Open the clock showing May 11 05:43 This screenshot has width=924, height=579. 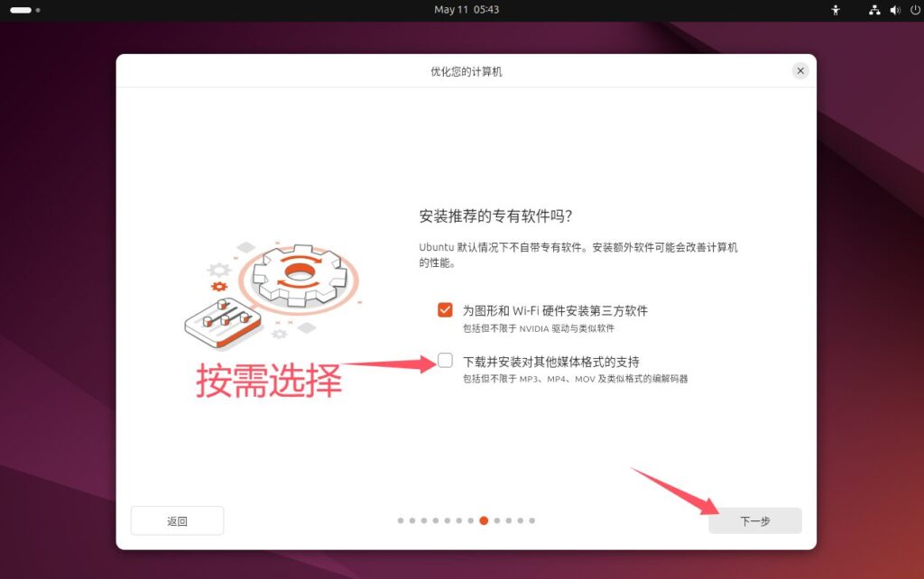pyautogui.click(x=466, y=10)
